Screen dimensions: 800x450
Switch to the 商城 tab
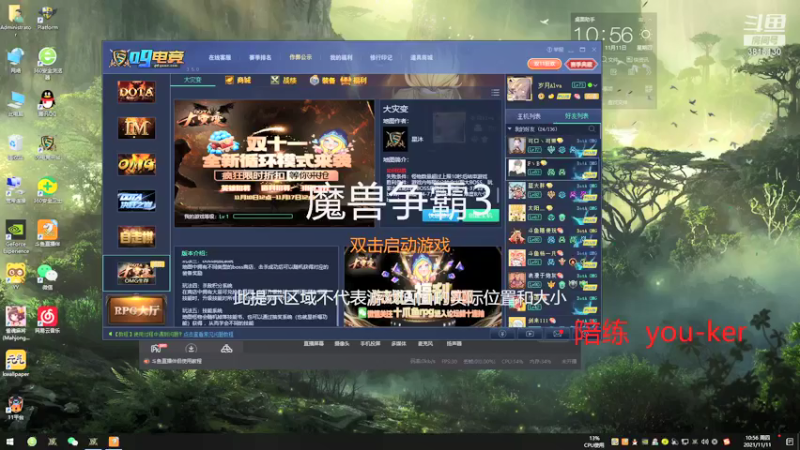click(238, 80)
